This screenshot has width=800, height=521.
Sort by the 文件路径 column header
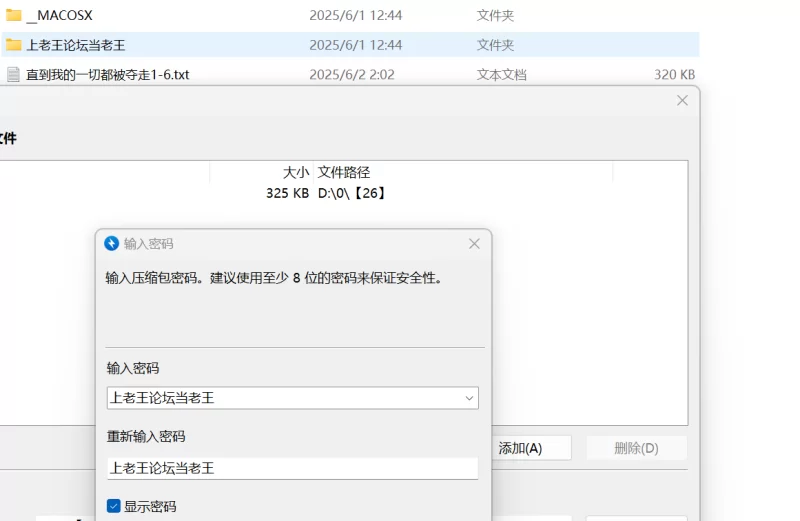tap(344, 172)
